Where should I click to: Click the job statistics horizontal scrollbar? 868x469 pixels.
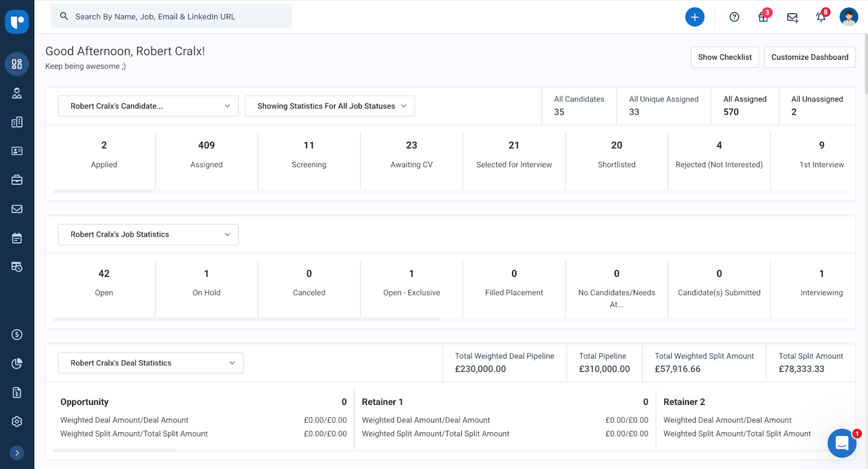click(x=245, y=320)
